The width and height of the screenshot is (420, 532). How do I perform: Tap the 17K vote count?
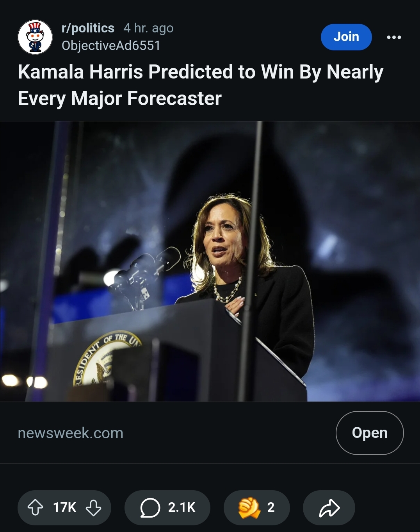click(x=64, y=507)
